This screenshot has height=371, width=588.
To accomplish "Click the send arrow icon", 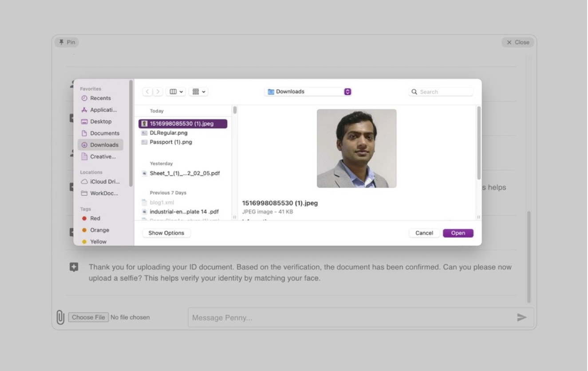I will (x=522, y=317).
